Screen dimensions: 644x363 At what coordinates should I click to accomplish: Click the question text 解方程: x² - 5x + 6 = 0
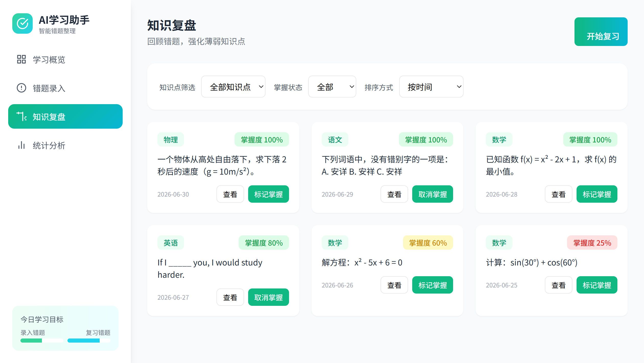click(362, 262)
